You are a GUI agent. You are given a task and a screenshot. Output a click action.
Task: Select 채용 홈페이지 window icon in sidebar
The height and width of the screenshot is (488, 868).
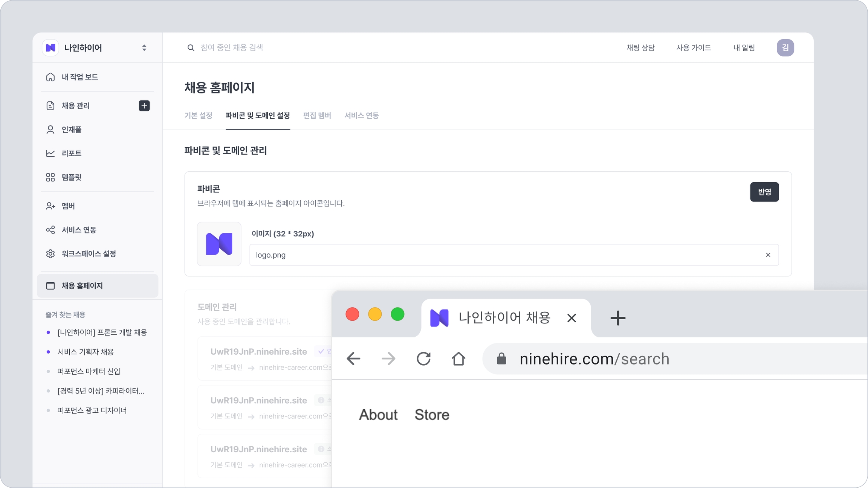(50, 286)
